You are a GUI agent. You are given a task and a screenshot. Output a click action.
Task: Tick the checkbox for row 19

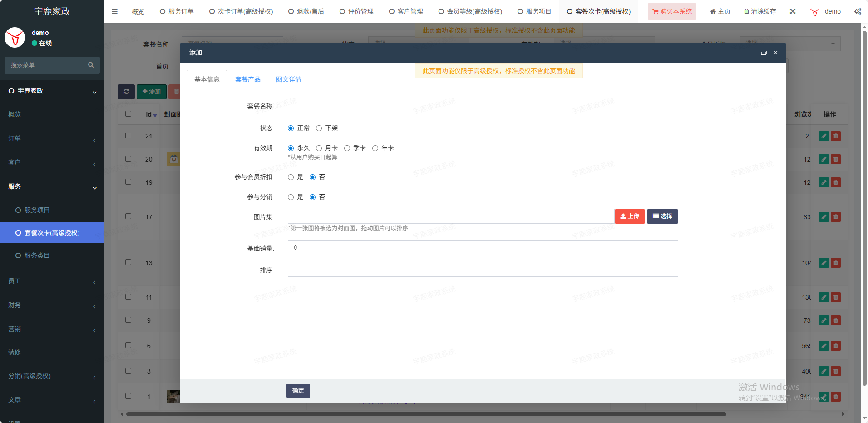pos(128,182)
